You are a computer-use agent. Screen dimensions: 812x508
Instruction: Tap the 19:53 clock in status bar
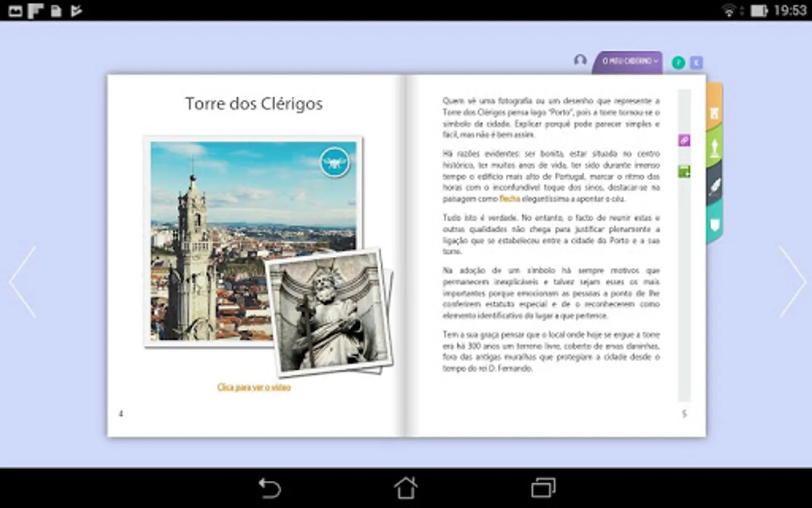[789, 11]
